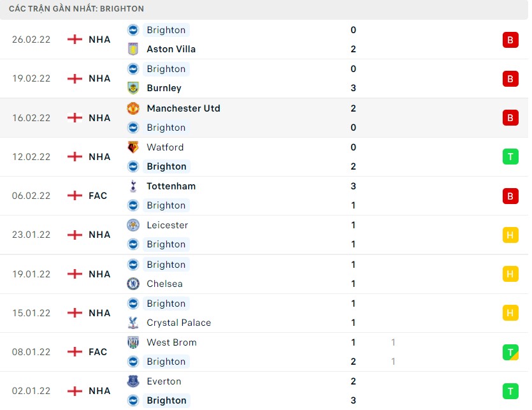Click the Crystal Palace club crest

133,323
